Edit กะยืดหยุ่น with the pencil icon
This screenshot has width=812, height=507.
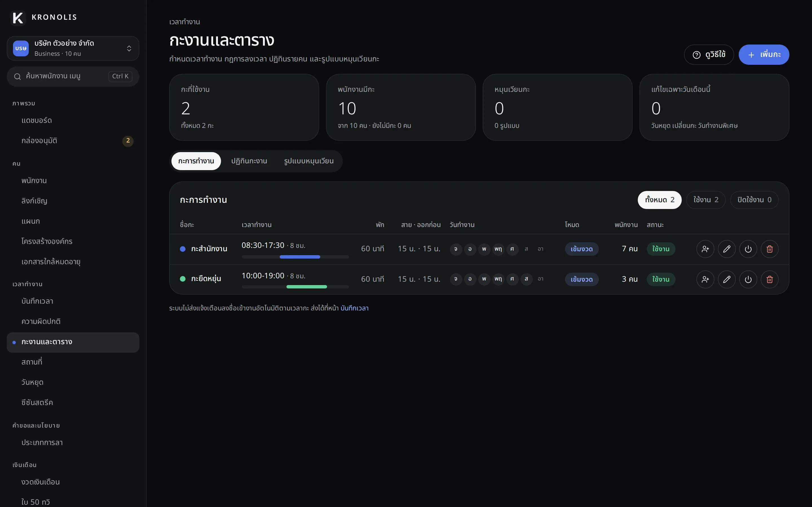727,279
